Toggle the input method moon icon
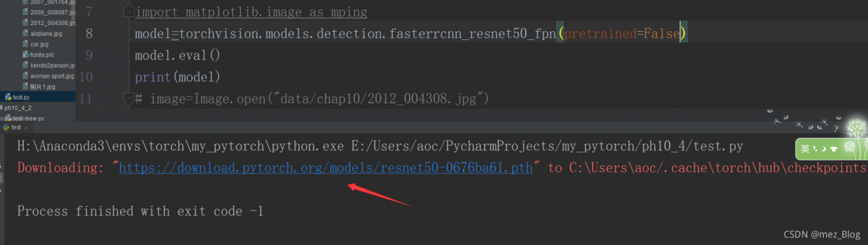Image resolution: width=868 pixels, height=245 pixels. [x=823, y=149]
